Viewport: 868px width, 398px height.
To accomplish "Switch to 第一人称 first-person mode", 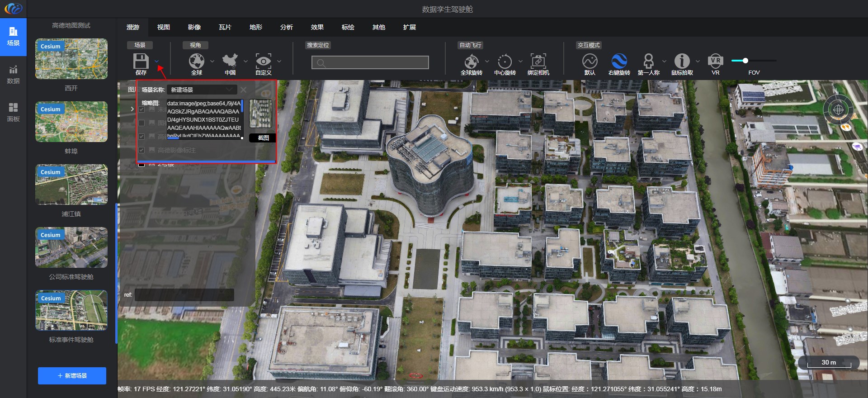I will (x=648, y=61).
